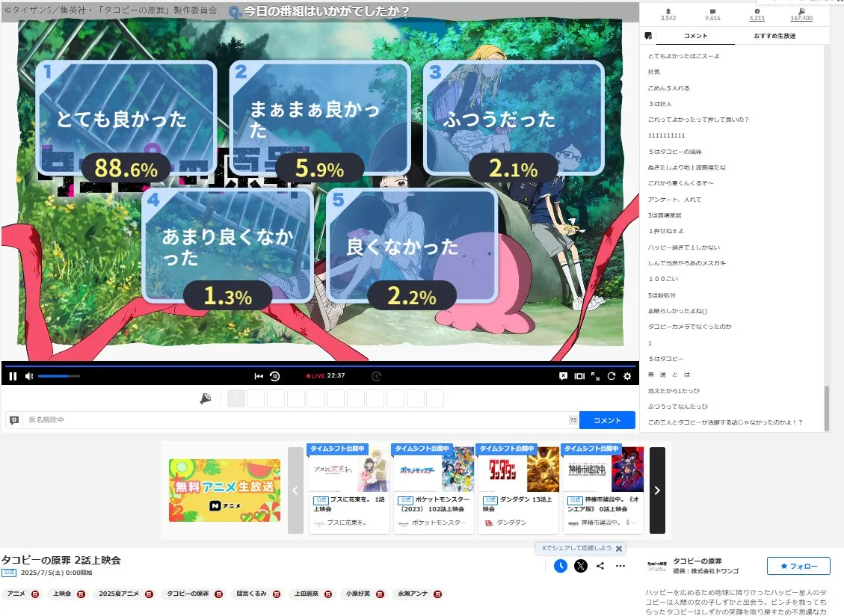Open the タコピーの原罪 channel logo
The image size is (844, 616).
pyautogui.click(x=656, y=565)
